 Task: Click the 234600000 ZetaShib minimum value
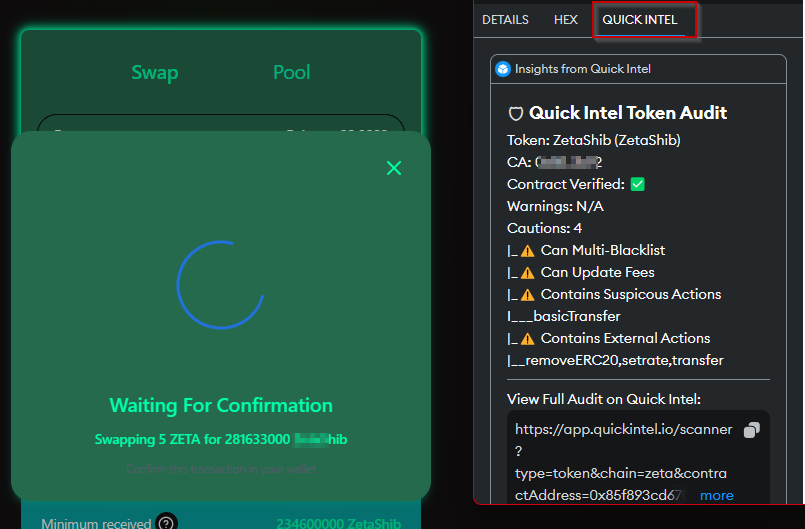[x=338, y=523]
